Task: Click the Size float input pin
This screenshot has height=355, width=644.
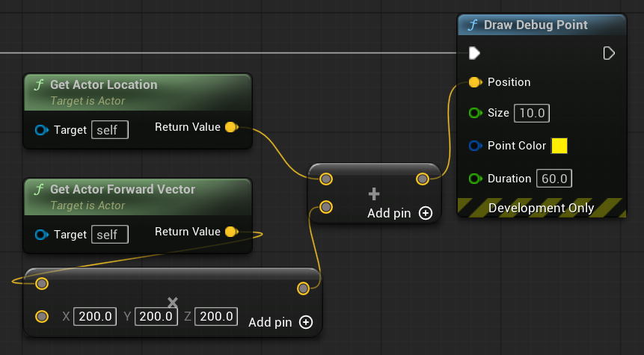Action: (474, 114)
